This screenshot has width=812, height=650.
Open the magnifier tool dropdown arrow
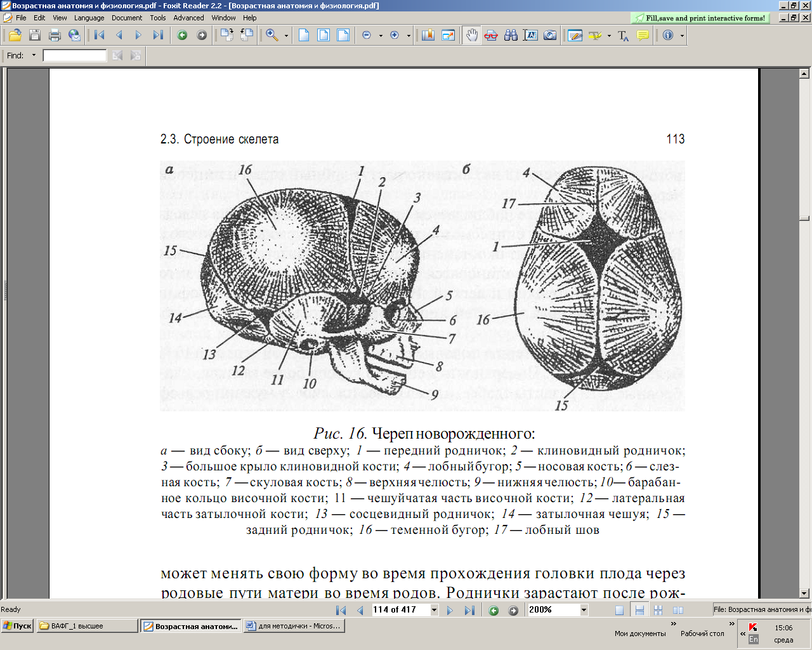coord(286,36)
